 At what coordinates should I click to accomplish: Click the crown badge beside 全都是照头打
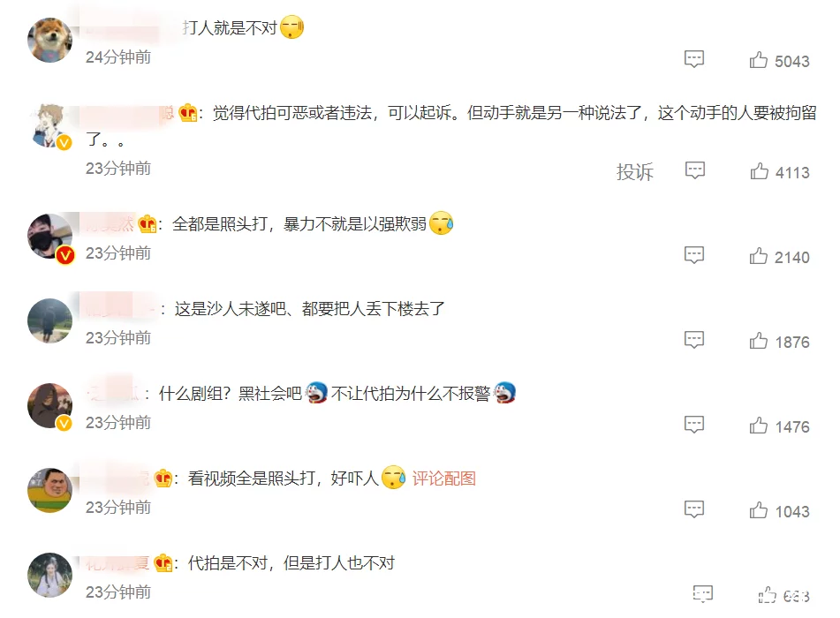click(x=148, y=224)
